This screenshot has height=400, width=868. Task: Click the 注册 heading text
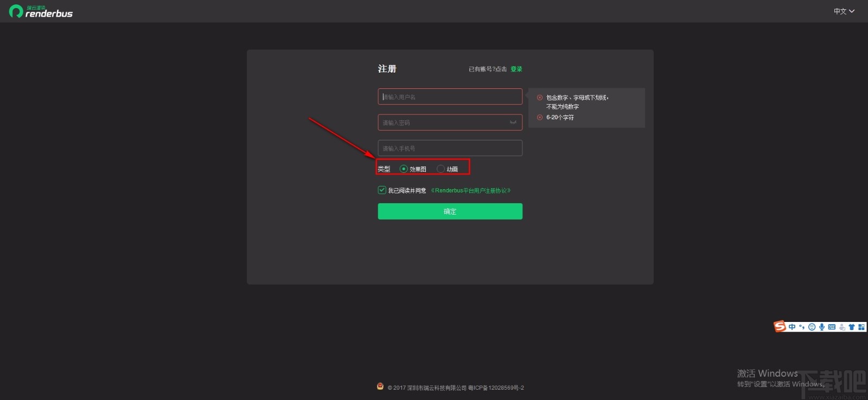click(387, 69)
